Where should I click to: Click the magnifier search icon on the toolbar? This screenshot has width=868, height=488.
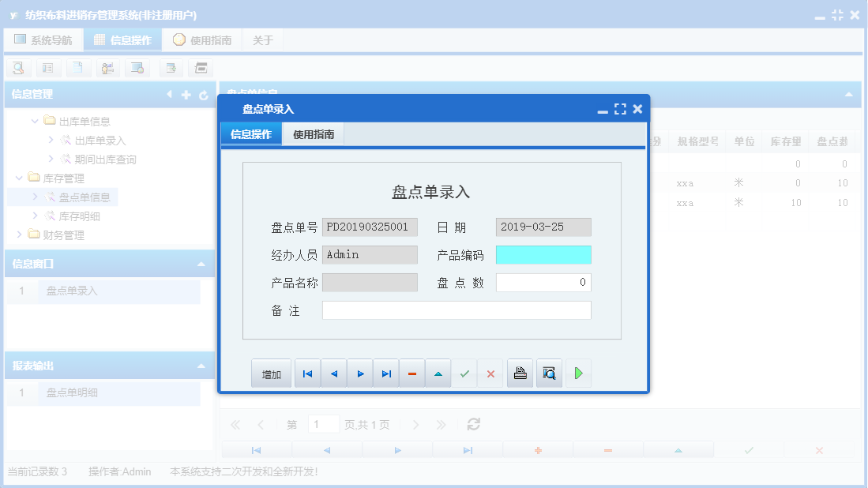(x=17, y=68)
